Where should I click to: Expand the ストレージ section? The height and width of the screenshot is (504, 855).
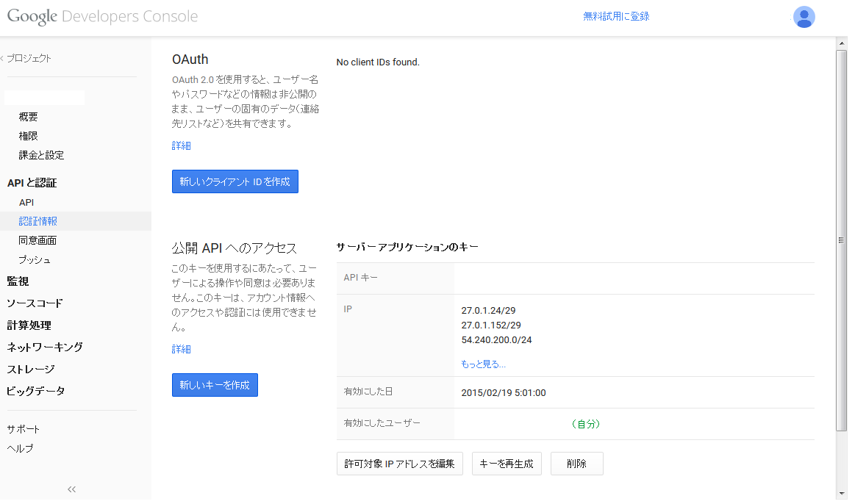point(31,370)
